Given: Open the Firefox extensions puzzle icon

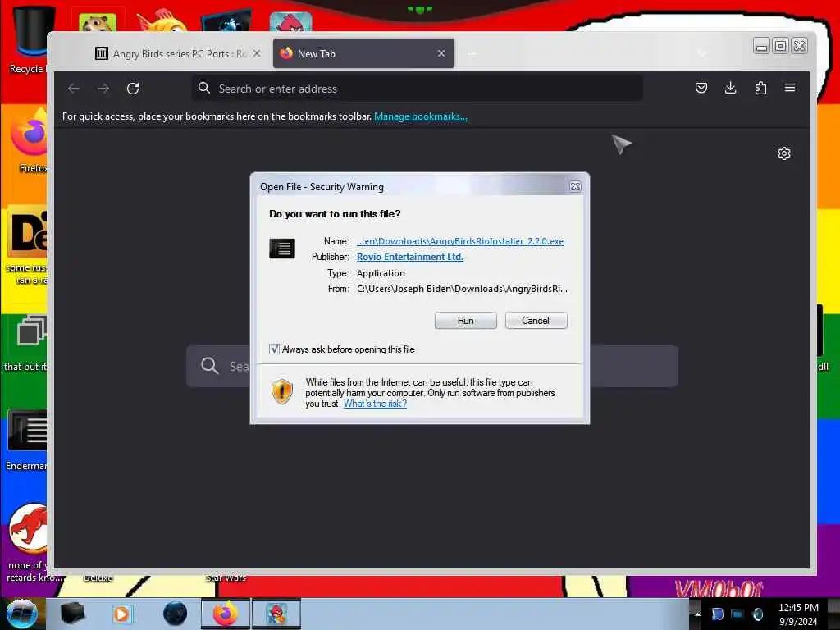Looking at the screenshot, I should pyautogui.click(x=760, y=88).
